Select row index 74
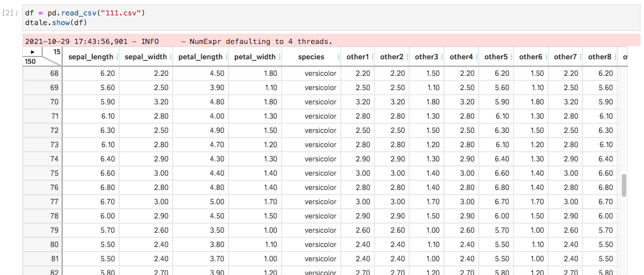Viewport: 644px width, 275px height. 42,159
